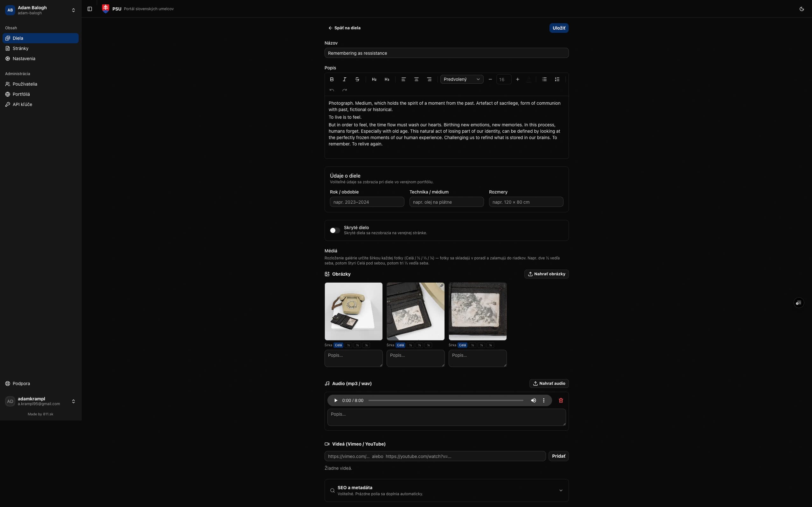Align description text to the left

(403, 80)
